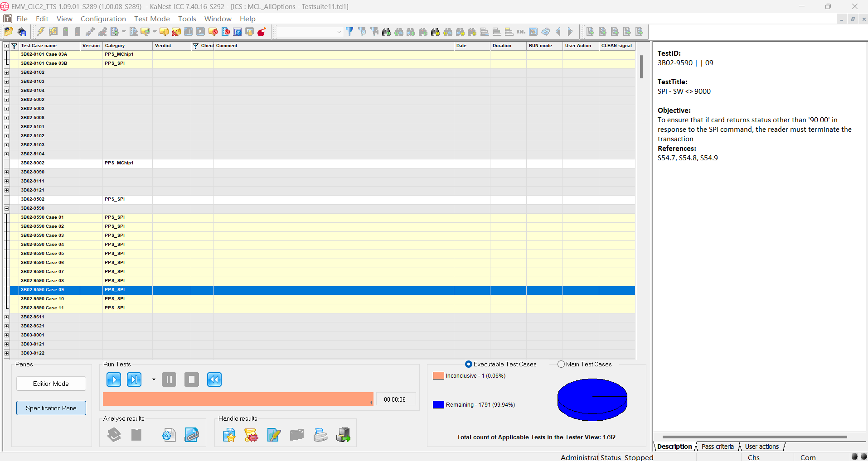Screen dimensions: 868x461
Task: Select the Main Test Cases radio button
Action: 561,364
